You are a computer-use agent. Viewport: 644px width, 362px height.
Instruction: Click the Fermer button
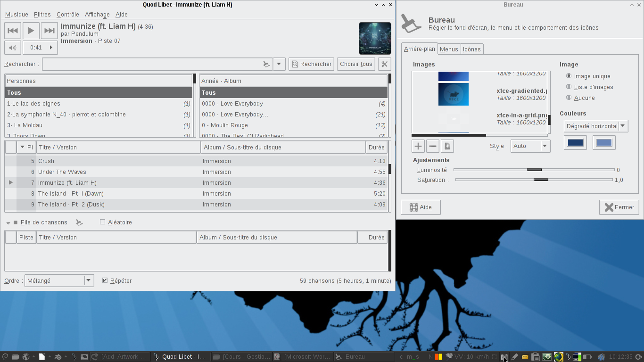(619, 207)
